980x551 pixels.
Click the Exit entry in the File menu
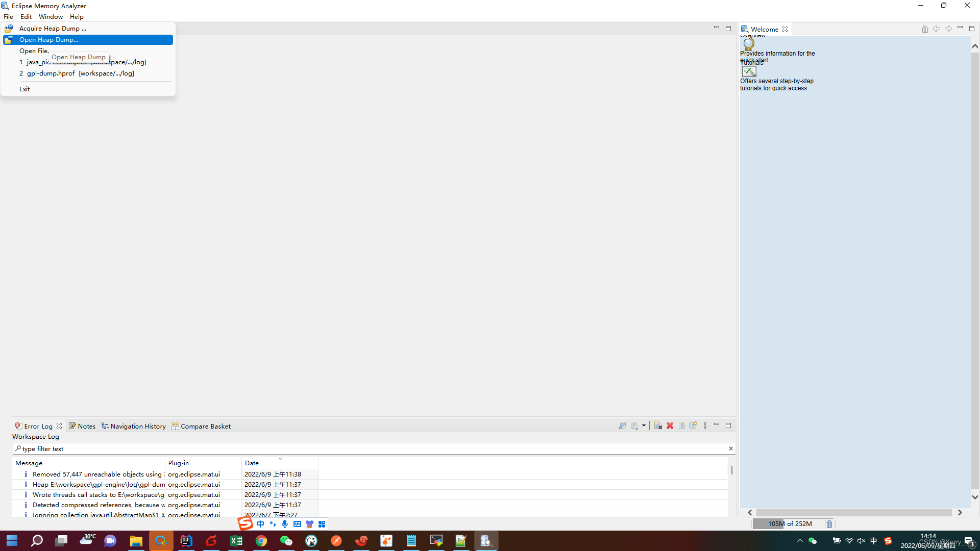[24, 89]
